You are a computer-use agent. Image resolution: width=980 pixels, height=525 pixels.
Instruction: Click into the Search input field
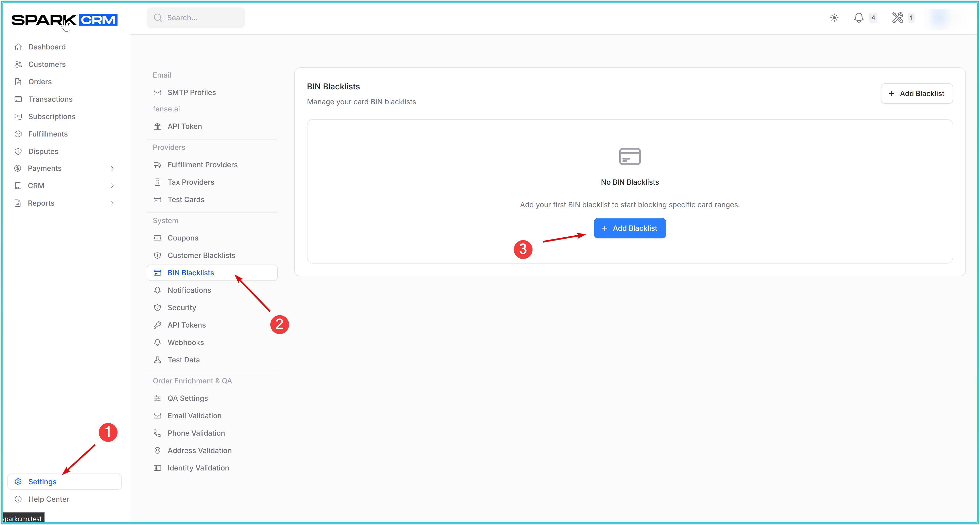(x=202, y=18)
